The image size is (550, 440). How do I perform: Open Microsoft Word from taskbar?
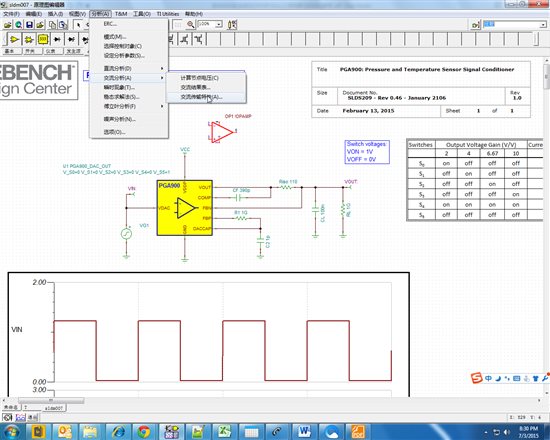[x=304, y=432]
